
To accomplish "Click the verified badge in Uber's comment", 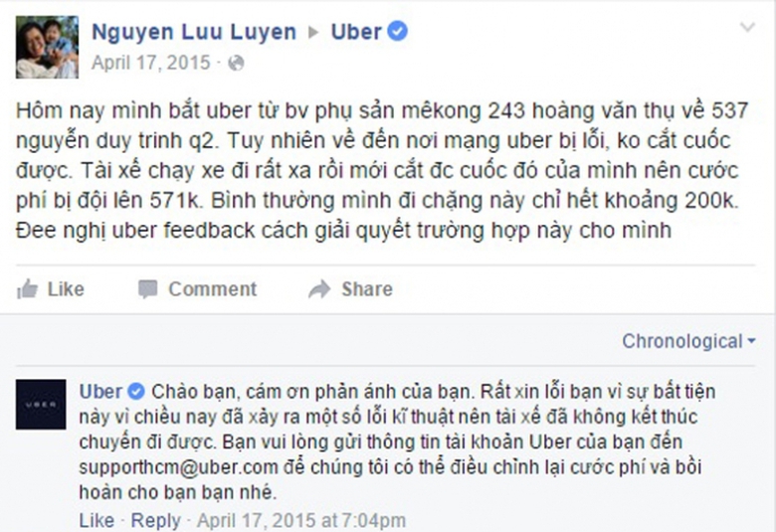I will 136,392.
